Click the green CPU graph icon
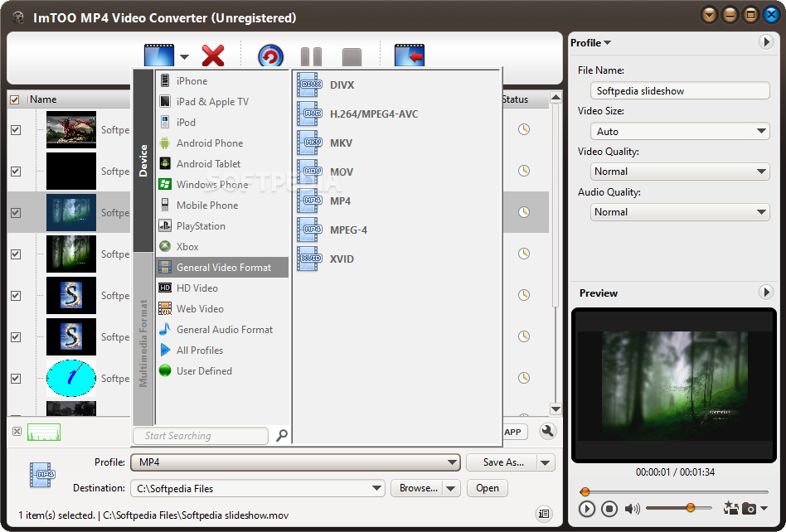The height and width of the screenshot is (532, 786). pyautogui.click(x=44, y=432)
